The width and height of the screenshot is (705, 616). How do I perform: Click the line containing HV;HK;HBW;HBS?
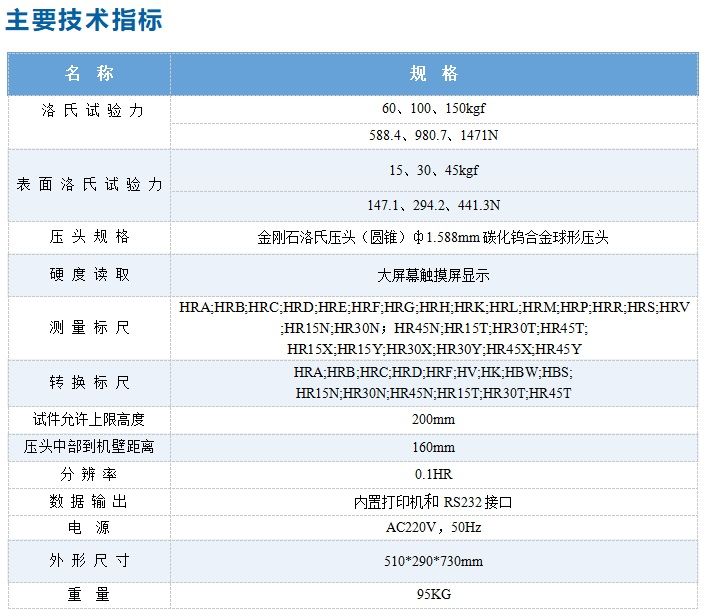433,372
